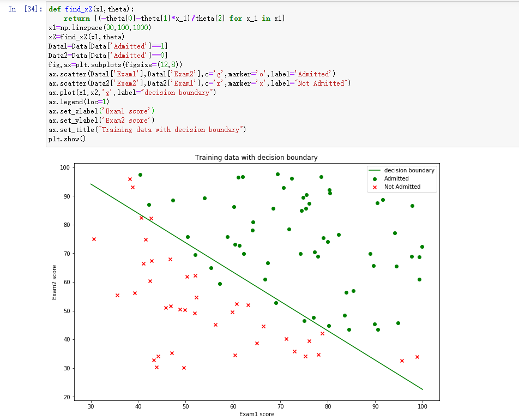The image size is (519, 420).
Task: Click the x-axis tick label 30
Action: 91,406
